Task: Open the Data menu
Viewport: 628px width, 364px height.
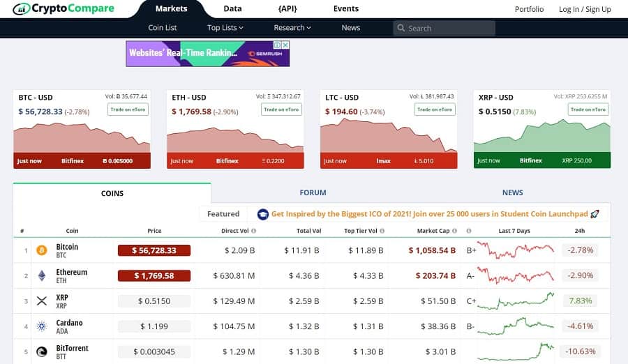Action: [x=232, y=9]
